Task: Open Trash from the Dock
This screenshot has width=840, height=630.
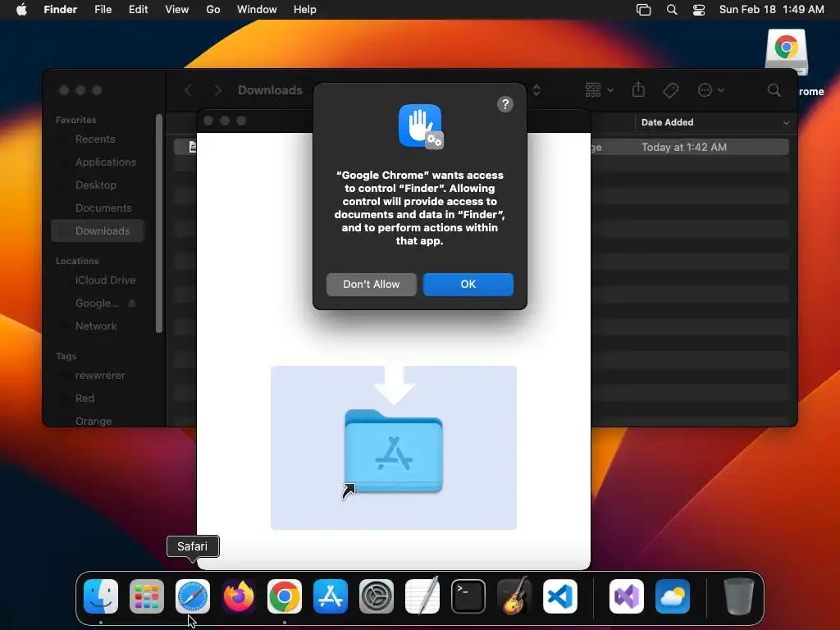Action: (x=739, y=596)
